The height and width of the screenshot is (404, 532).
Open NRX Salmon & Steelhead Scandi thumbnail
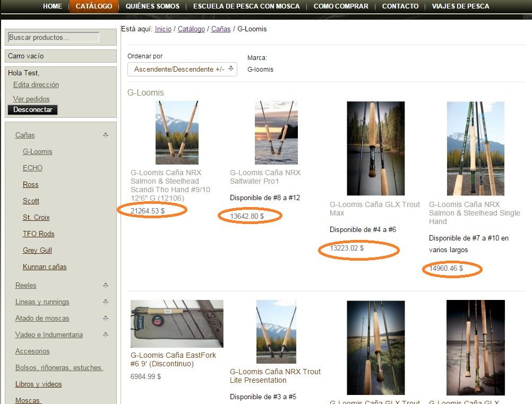pyautogui.click(x=177, y=133)
